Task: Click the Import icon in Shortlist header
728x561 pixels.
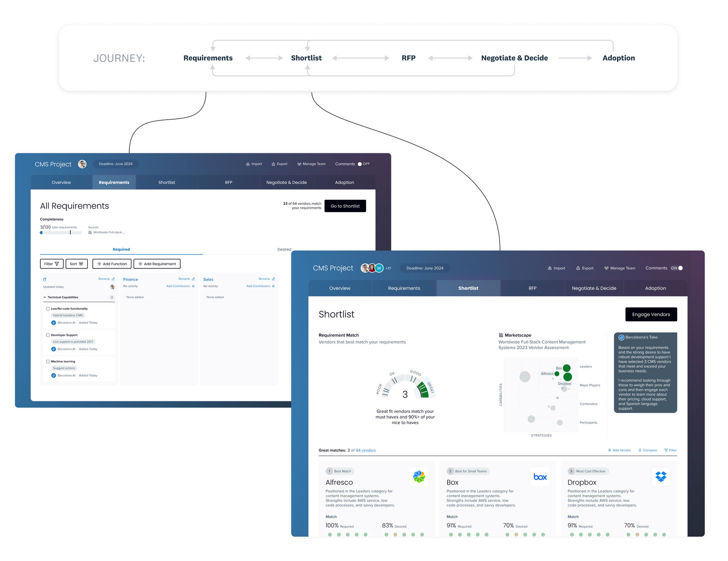Action: click(x=550, y=268)
